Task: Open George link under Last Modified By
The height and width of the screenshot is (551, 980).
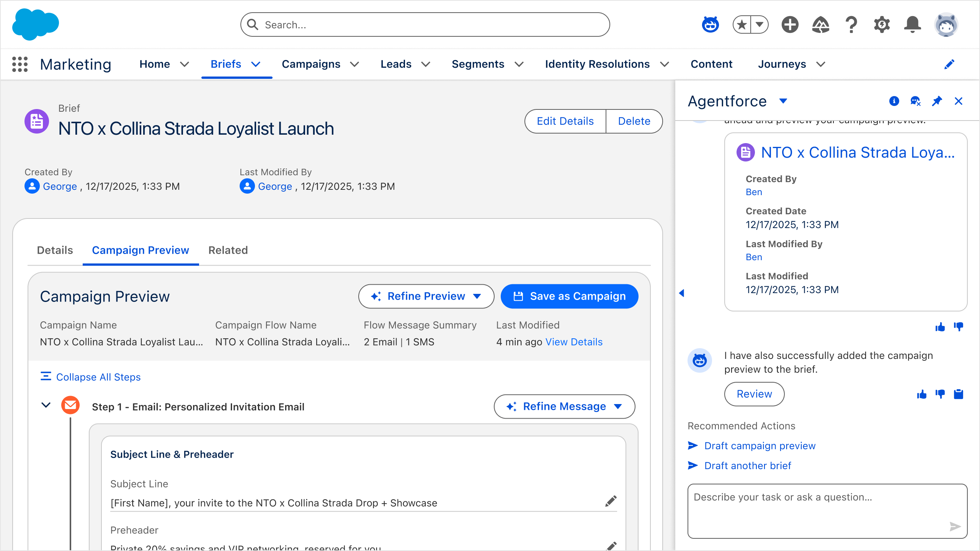Action: tap(275, 186)
